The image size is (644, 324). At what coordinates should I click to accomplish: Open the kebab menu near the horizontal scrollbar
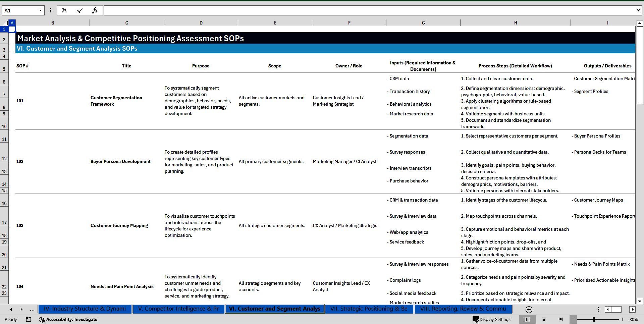(598, 309)
